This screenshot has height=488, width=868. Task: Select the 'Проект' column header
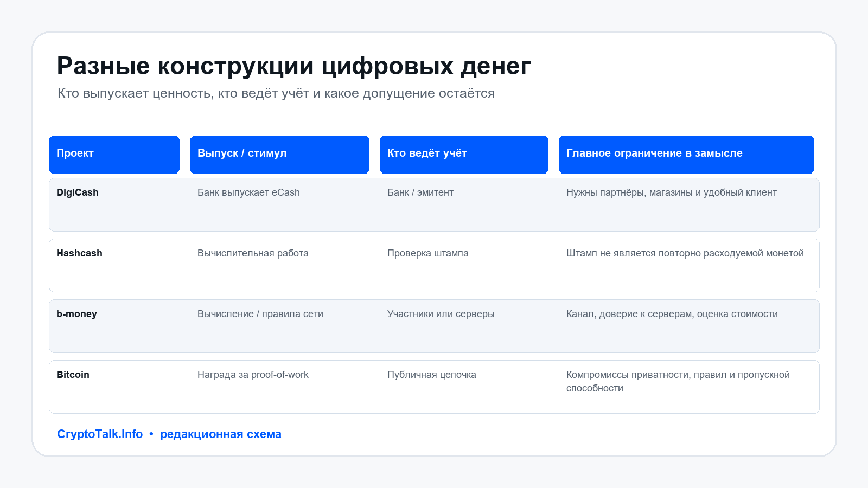coord(114,155)
